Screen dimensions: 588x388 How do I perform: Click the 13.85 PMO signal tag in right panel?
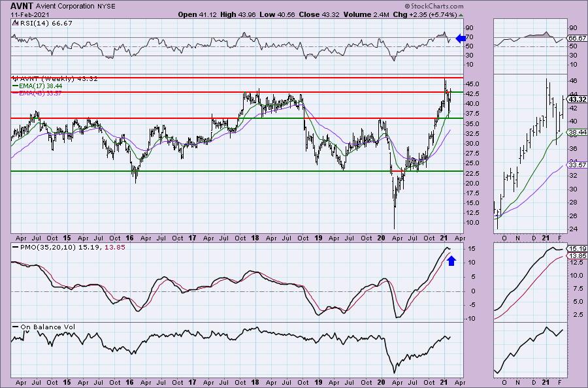pos(577,255)
